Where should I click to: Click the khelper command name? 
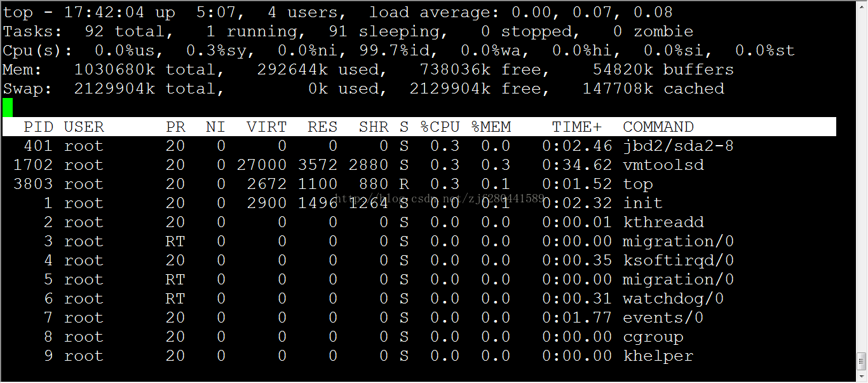(658, 356)
